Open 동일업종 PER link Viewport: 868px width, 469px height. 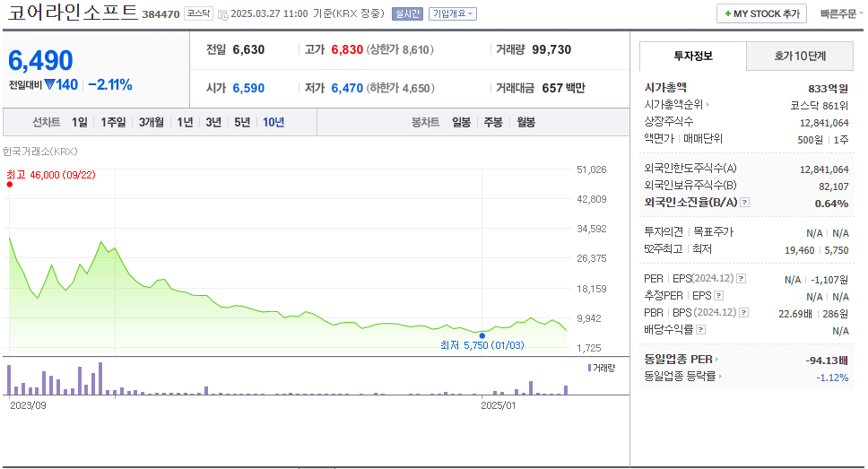(681, 360)
